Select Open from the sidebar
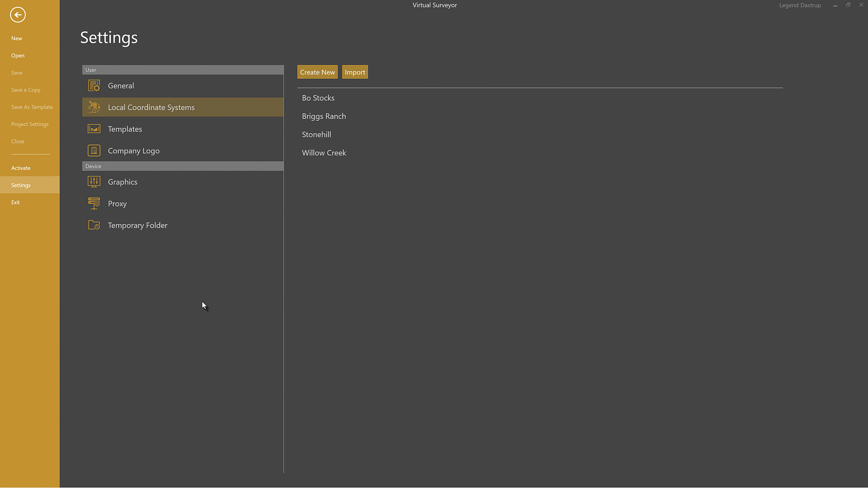Screen dimensions: 868x488 18,56
